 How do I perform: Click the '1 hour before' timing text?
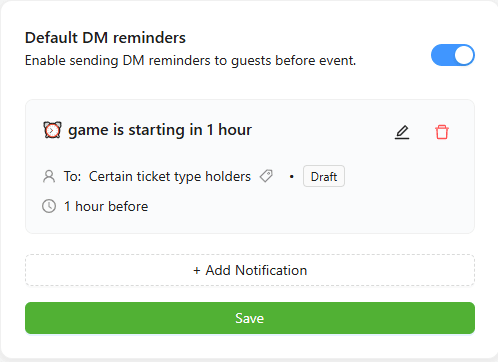tap(106, 206)
